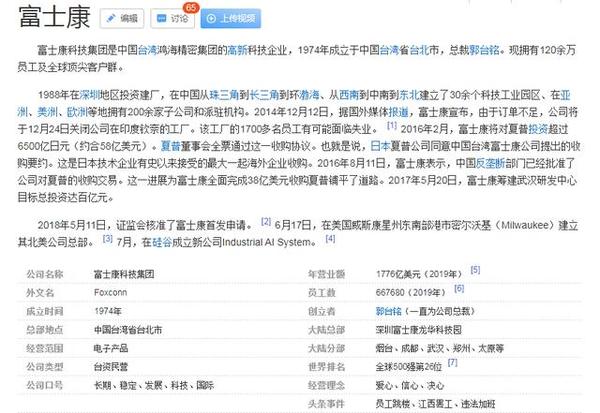Open the 郭台铭 link in 创立者 row
This screenshot has width=600, height=413.
388,311
